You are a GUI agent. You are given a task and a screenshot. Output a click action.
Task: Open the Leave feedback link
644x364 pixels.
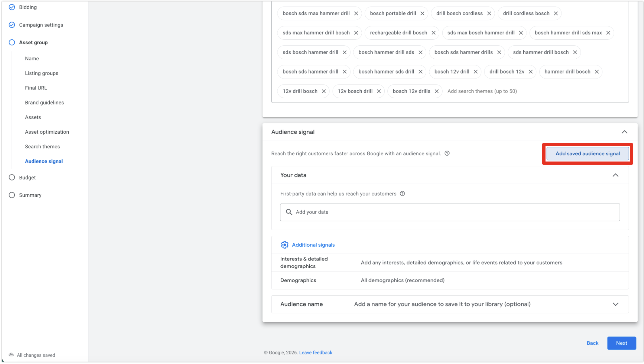pos(316,352)
